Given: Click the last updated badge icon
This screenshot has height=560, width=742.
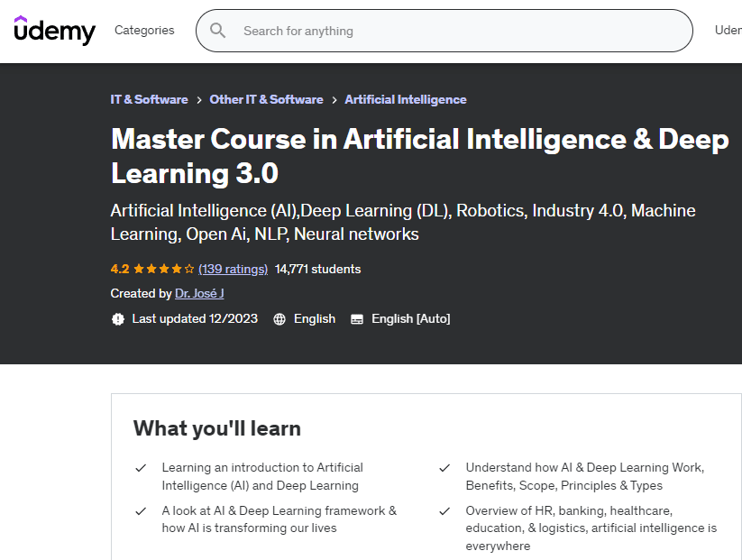Looking at the screenshot, I should 118,319.
